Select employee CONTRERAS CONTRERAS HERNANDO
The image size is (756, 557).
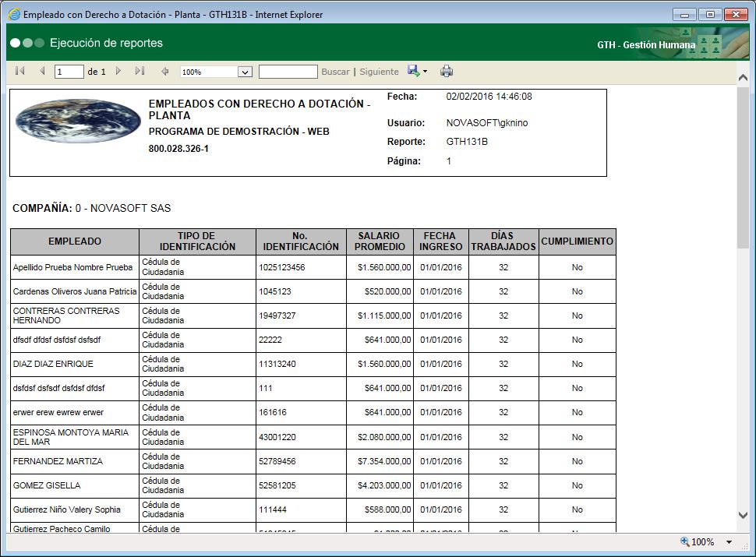pos(66,316)
